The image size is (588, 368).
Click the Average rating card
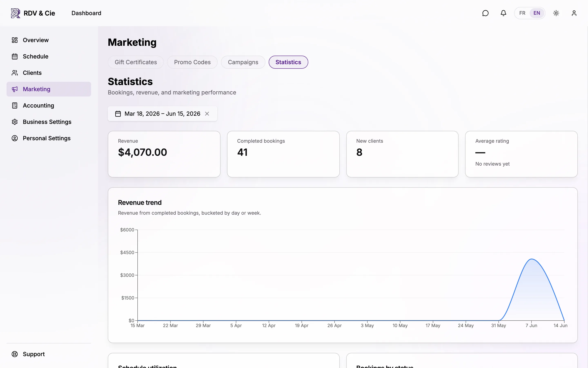tap(521, 154)
